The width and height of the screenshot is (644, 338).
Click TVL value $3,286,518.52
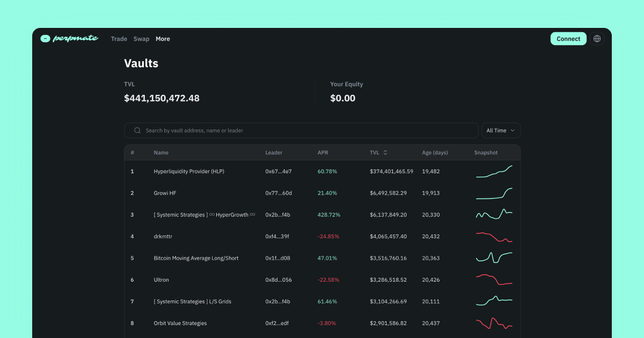click(389, 280)
